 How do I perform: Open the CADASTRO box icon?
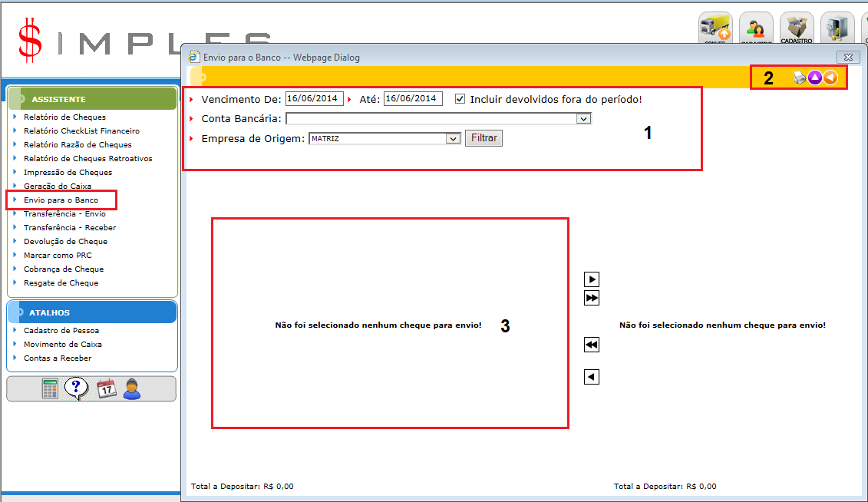pos(797,29)
